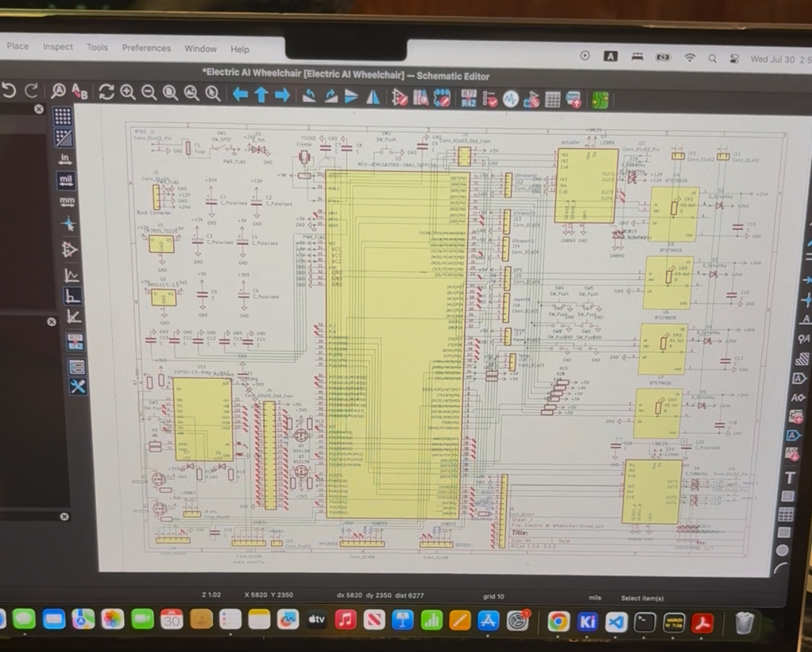
Task: Open Google Chrome from the Dock
Action: 558,622
